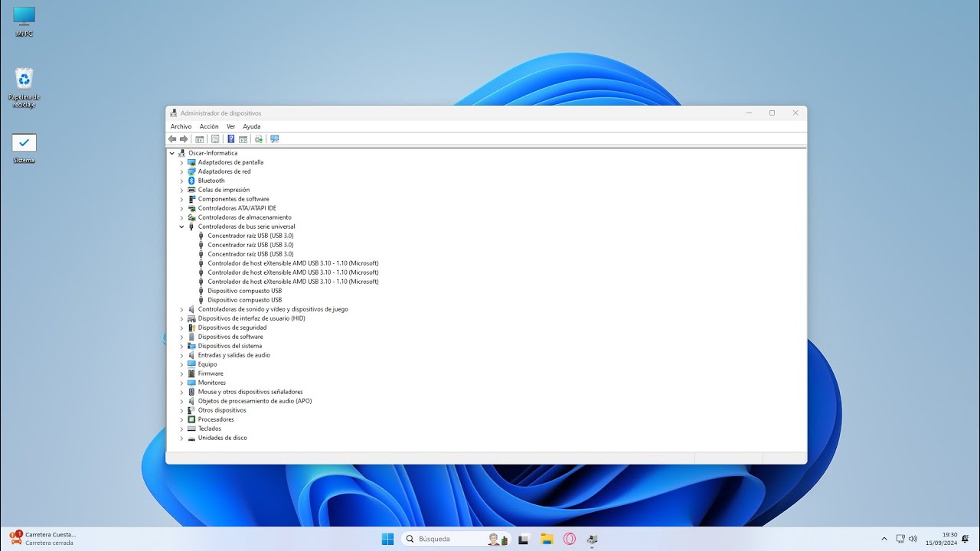Click the show/hide console tree toolbar icon
Image resolution: width=980 pixels, height=551 pixels.
[x=200, y=139]
